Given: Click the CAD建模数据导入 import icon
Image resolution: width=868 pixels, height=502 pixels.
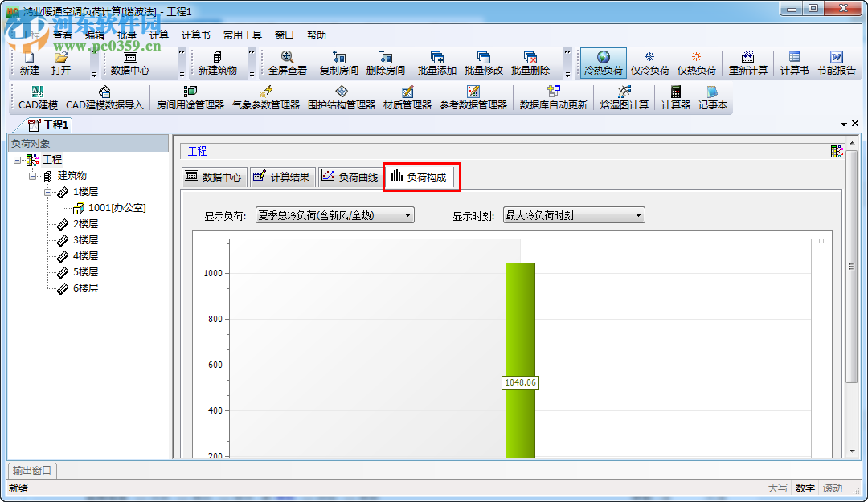Looking at the screenshot, I should (x=104, y=97).
